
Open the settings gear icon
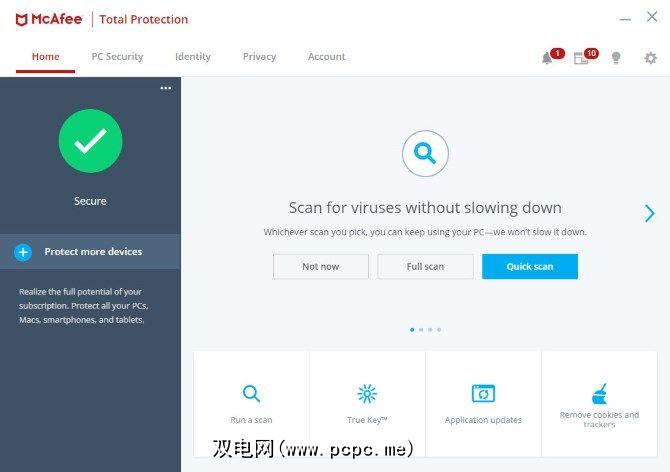point(650,58)
